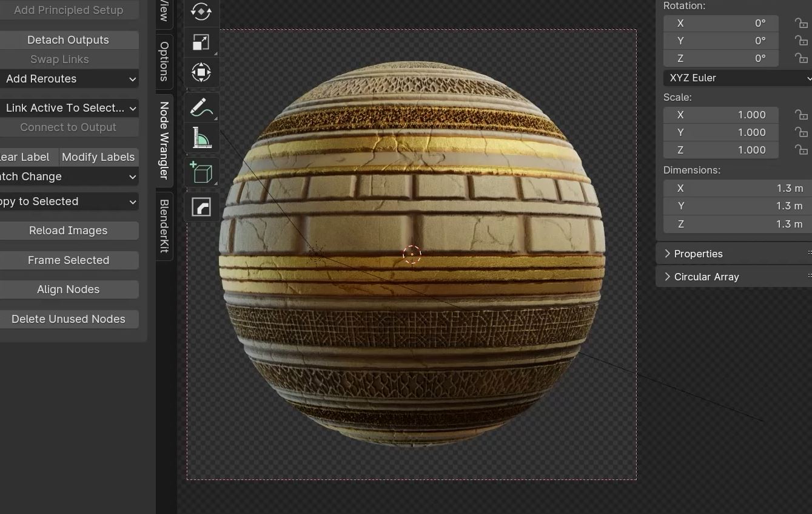Open the XYZ Euler rotation mode dropdown

click(737, 78)
